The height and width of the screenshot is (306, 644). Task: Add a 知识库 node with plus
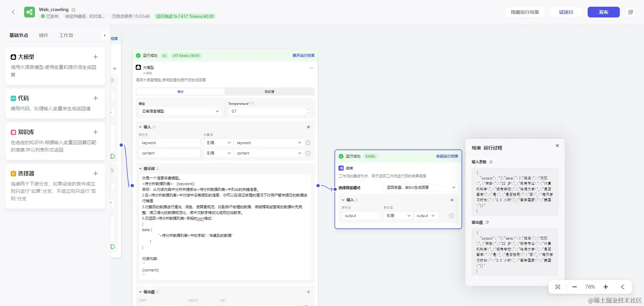[x=96, y=132]
